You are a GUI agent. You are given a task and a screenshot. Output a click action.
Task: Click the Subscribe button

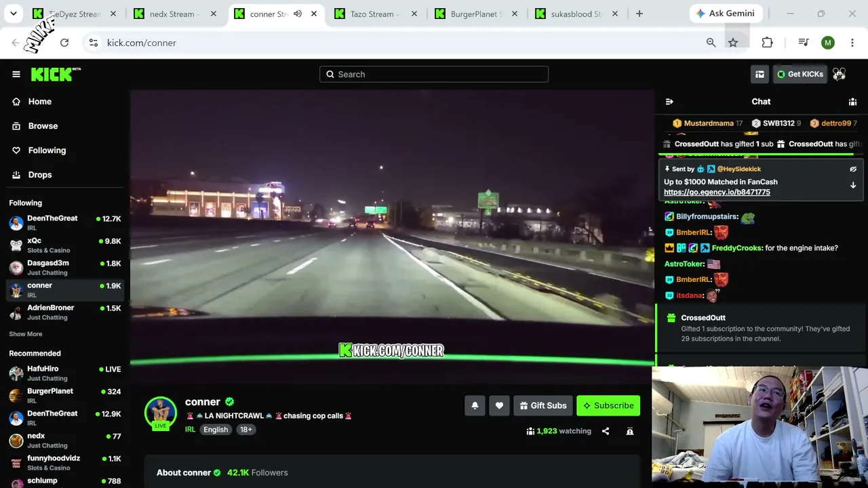click(608, 405)
